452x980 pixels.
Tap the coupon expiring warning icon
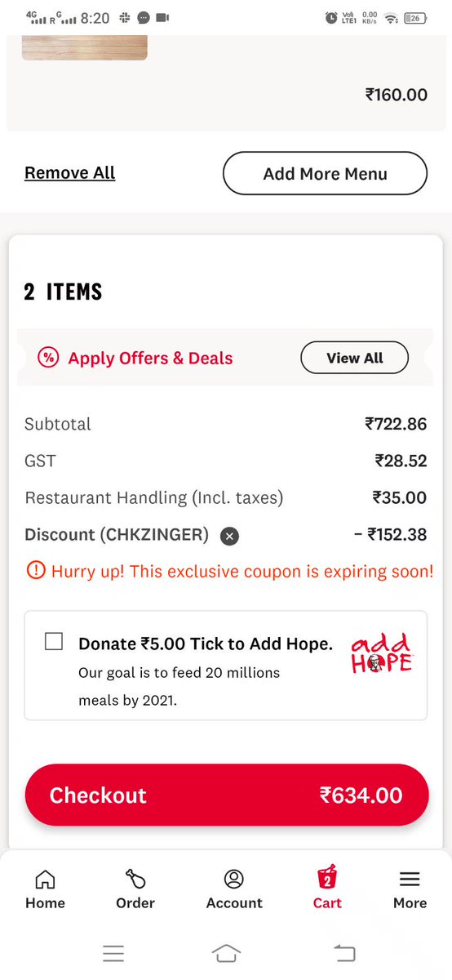tap(36, 572)
